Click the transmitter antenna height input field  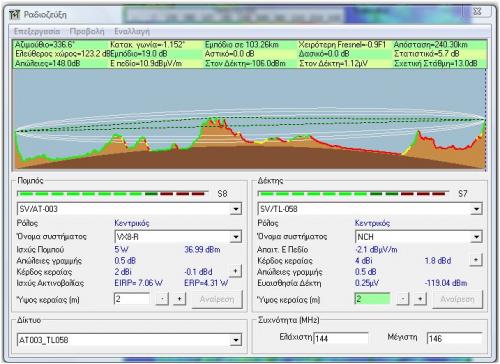[x=132, y=299]
